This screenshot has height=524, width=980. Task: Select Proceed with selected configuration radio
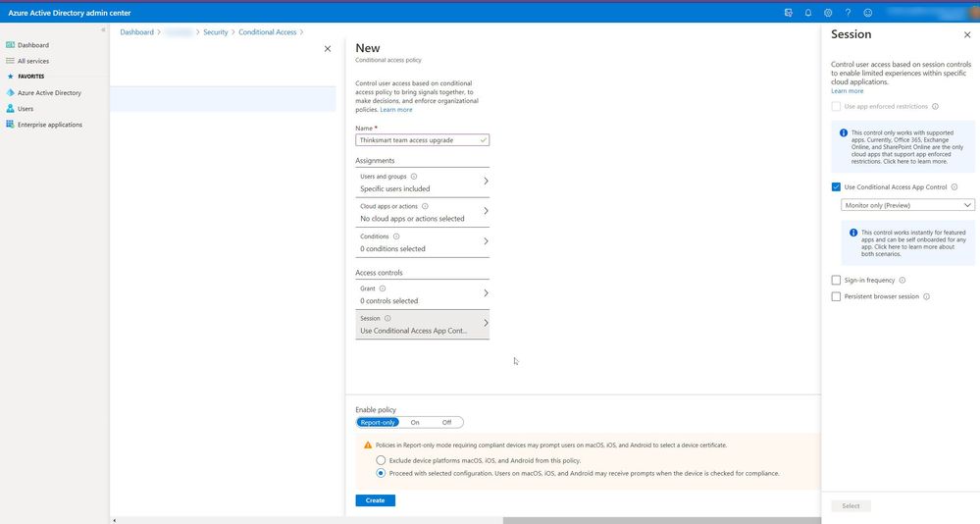[381, 473]
